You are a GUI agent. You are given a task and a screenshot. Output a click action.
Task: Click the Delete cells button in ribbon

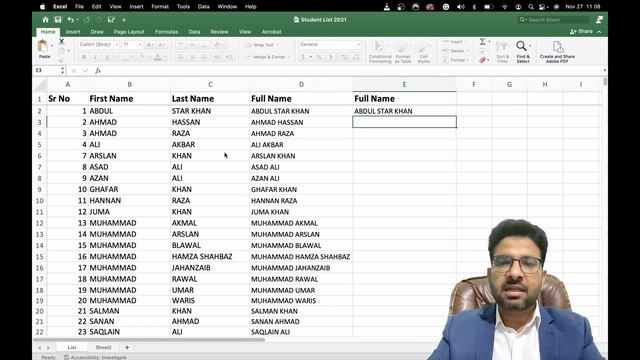click(x=454, y=51)
